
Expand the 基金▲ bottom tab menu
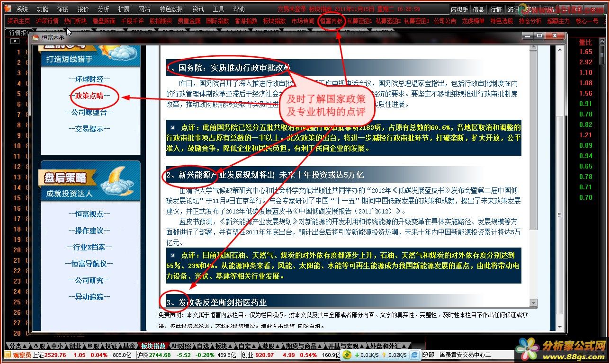tap(128, 346)
